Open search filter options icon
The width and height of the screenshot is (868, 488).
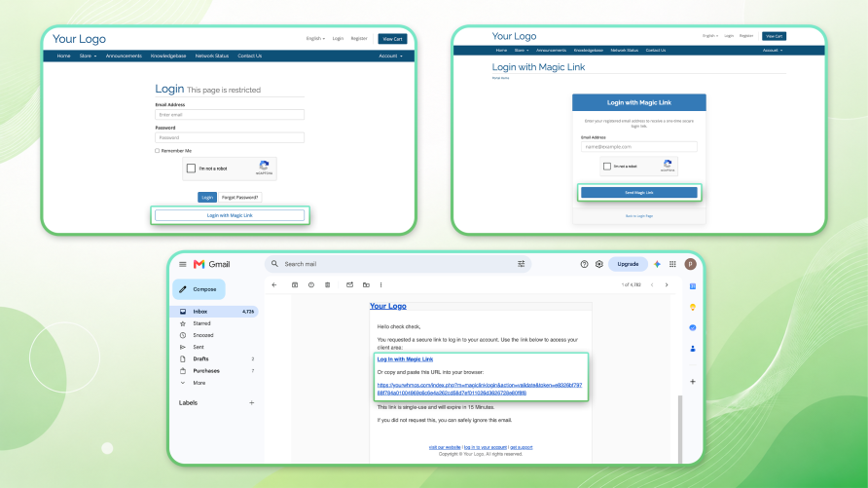coord(521,264)
